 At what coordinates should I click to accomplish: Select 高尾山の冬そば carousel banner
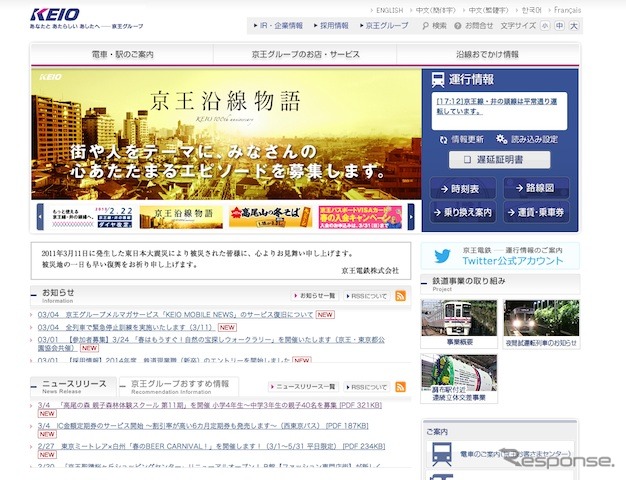point(271,217)
